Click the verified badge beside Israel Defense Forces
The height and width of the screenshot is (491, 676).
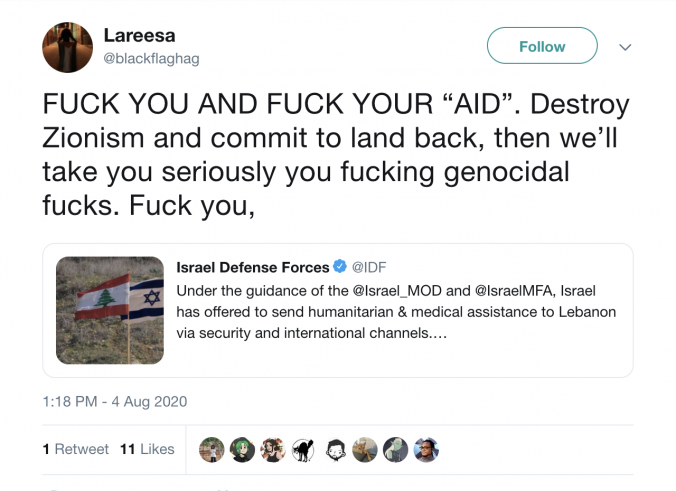pyautogui.click(x=340, y=267)
